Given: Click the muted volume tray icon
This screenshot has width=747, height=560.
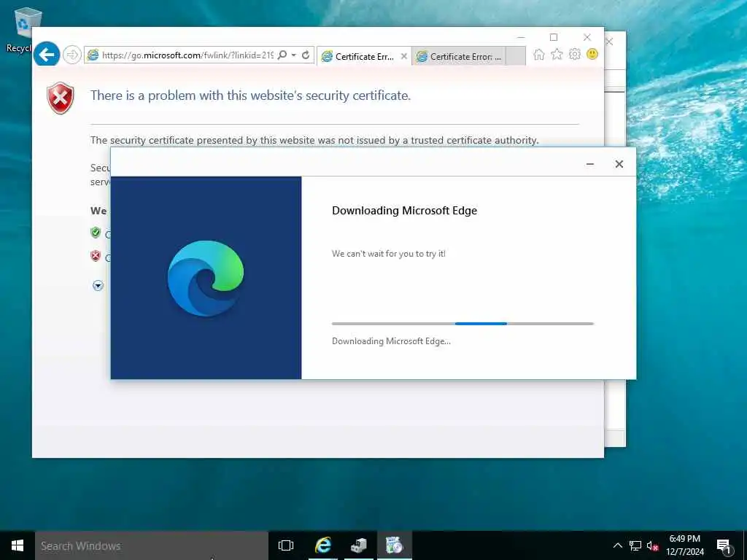Looking at the screenshot, I should click(652, 545).
